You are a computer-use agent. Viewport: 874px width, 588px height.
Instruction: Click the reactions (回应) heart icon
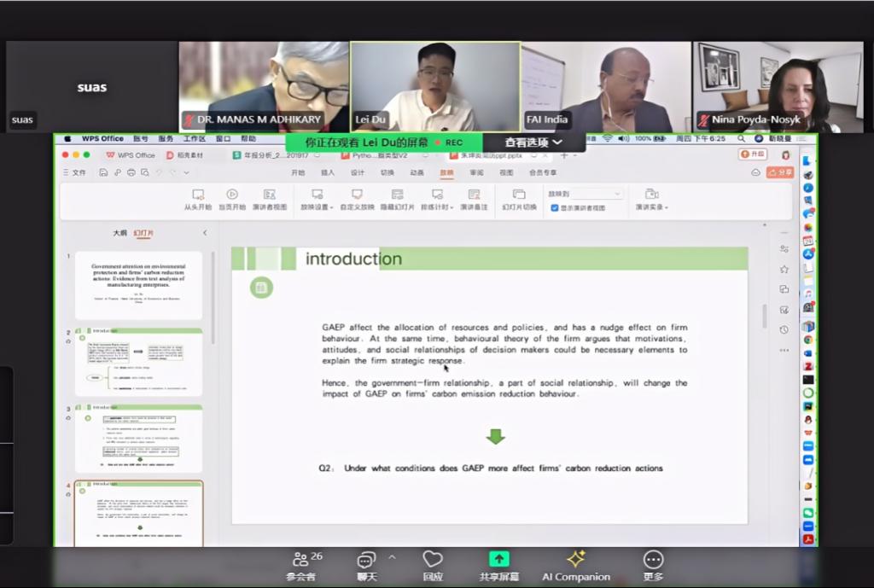coord(433,564)
